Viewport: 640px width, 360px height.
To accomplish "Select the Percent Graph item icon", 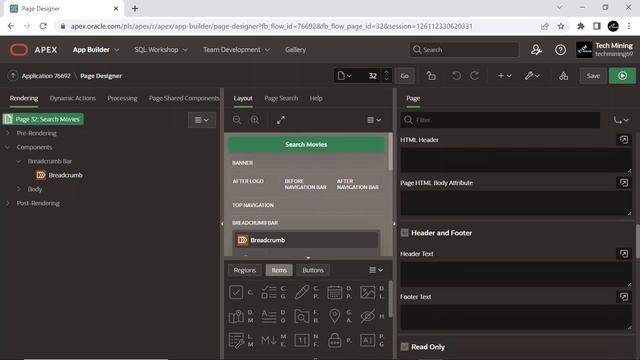I will click(x=367, y=340).
